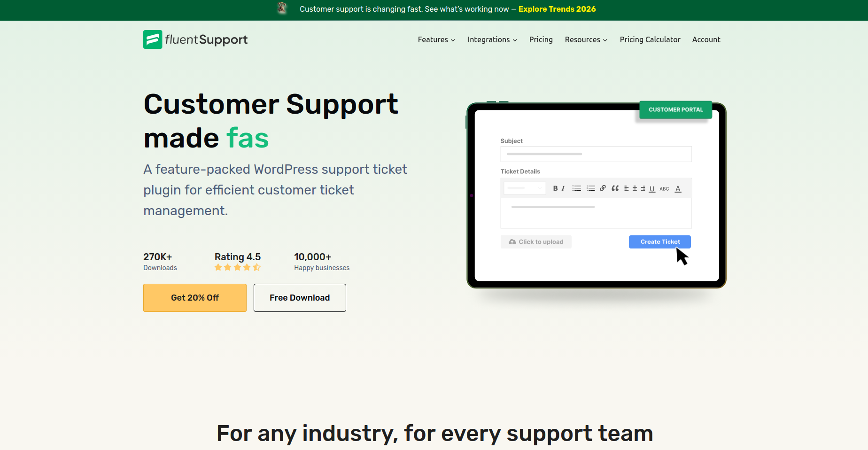Click the "For any industry" section heading
This screenshot has width=868, height=450.
434,433
